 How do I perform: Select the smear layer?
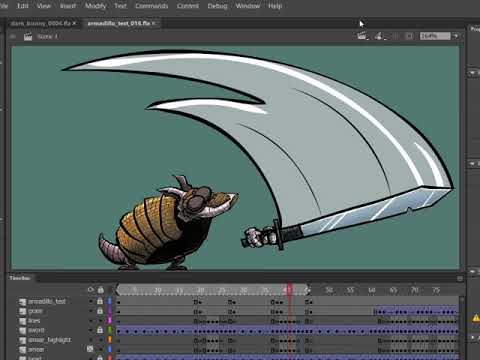click(36, 350)
